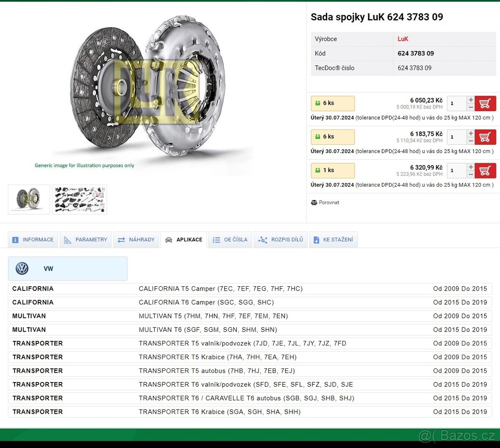Select TRANSPORTER T6 valník/podvozek row
This screenshot has height=448, width=500.
250,385
